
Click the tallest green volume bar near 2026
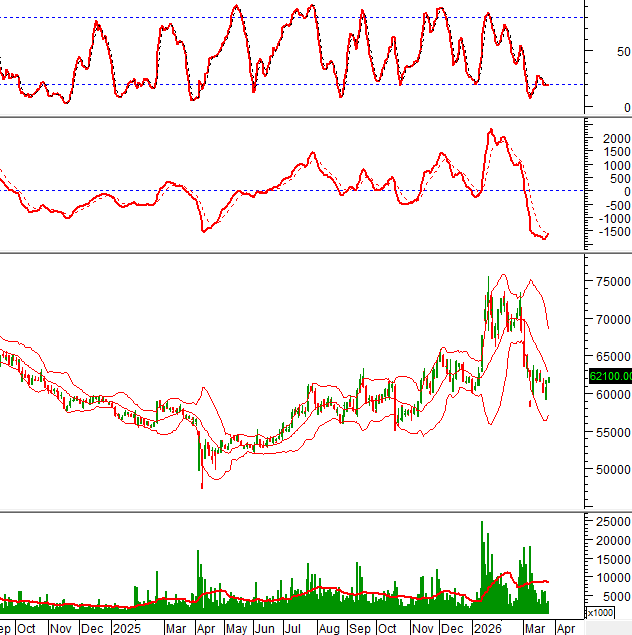pos(482,560)
